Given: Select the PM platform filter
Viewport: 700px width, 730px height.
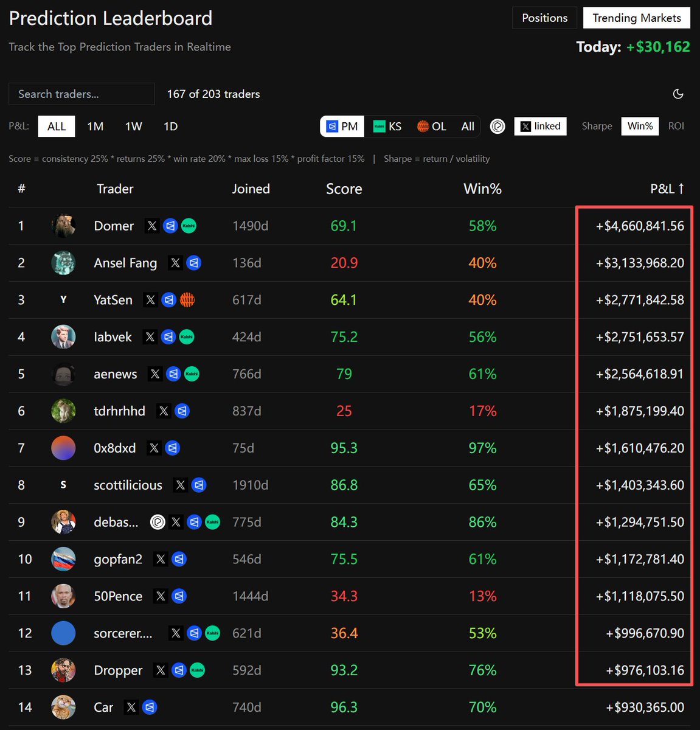Looking at the screenshot, I should click(342, 127).
